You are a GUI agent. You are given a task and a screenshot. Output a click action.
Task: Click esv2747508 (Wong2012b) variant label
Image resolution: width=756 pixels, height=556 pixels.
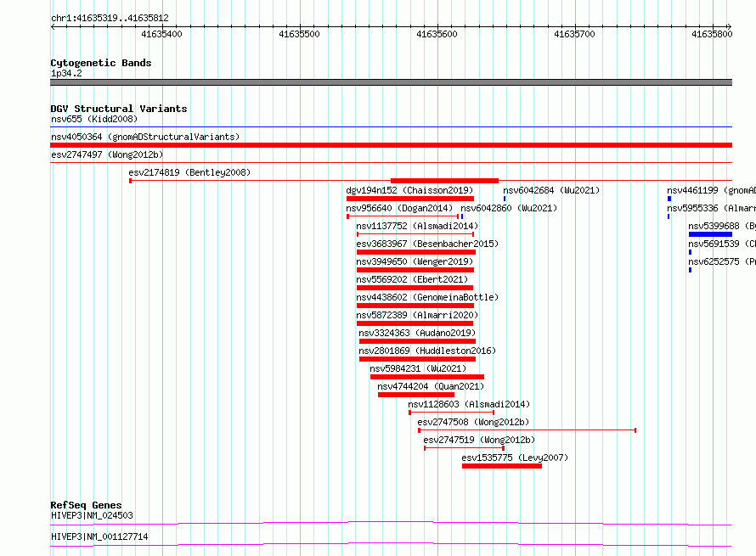[473, 422]
